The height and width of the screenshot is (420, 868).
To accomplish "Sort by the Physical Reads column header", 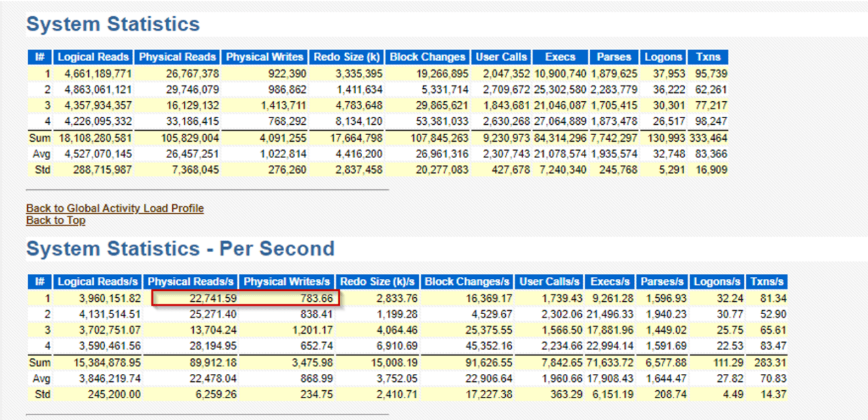I will point(177,57).
